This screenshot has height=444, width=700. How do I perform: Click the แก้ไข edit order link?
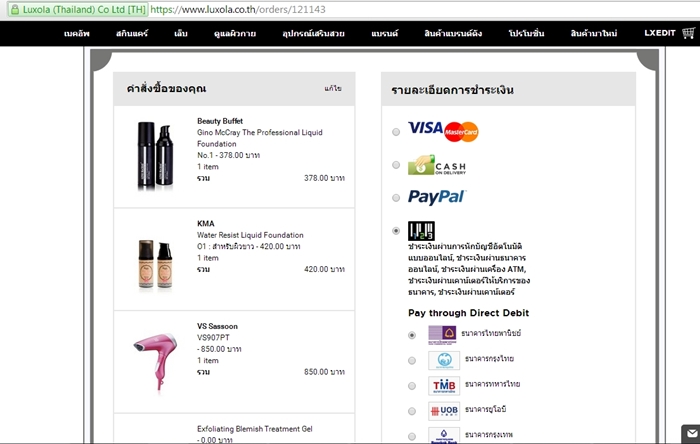(333, 88)
